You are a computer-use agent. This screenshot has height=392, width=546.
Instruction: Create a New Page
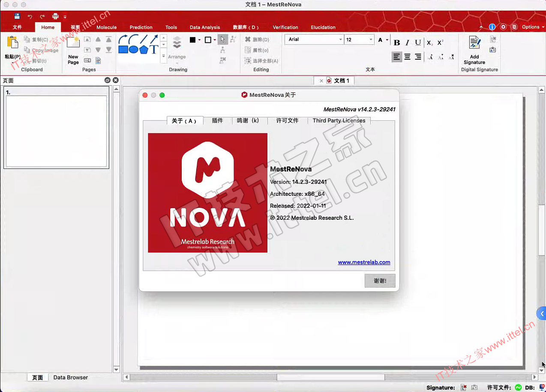click(73, 50)
